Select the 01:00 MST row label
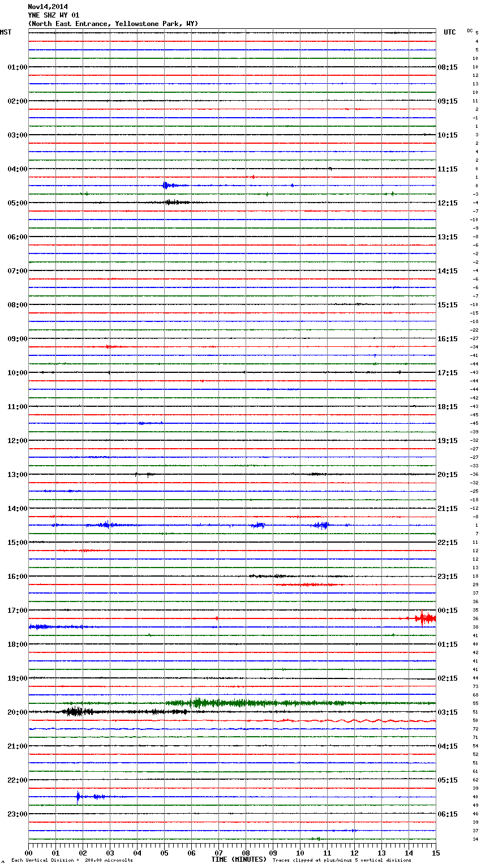 [17, 67]
